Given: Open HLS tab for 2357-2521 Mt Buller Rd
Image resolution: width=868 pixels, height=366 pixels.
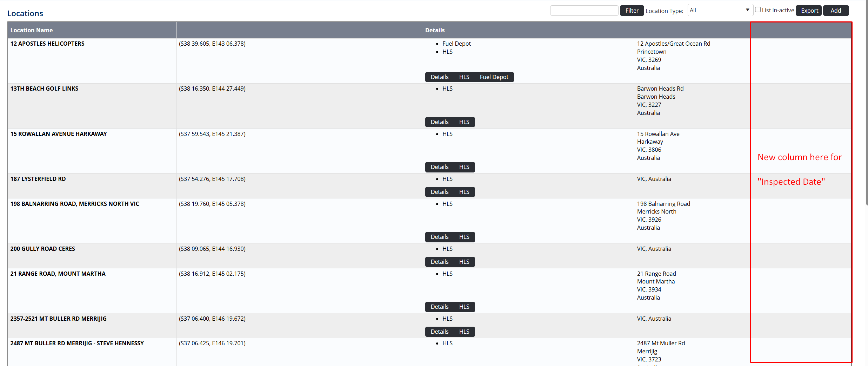Looking at the screenshot, I should point(464,332).
